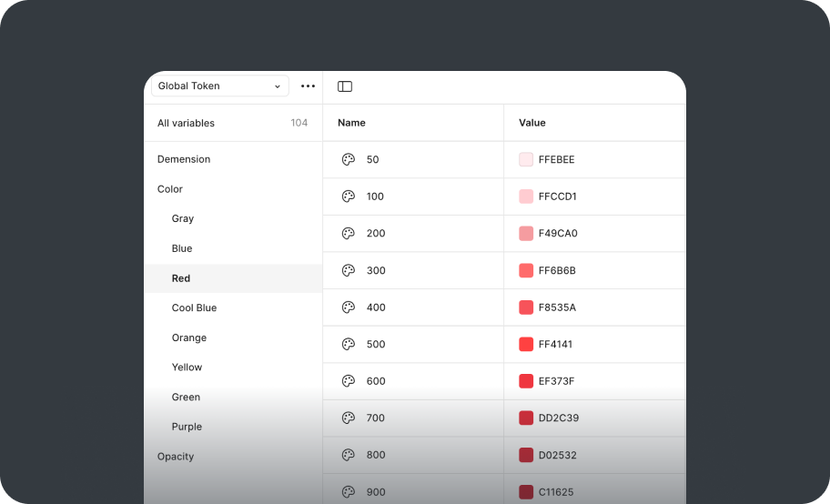
Task: Click the hex value C11625
Action: 556,492
